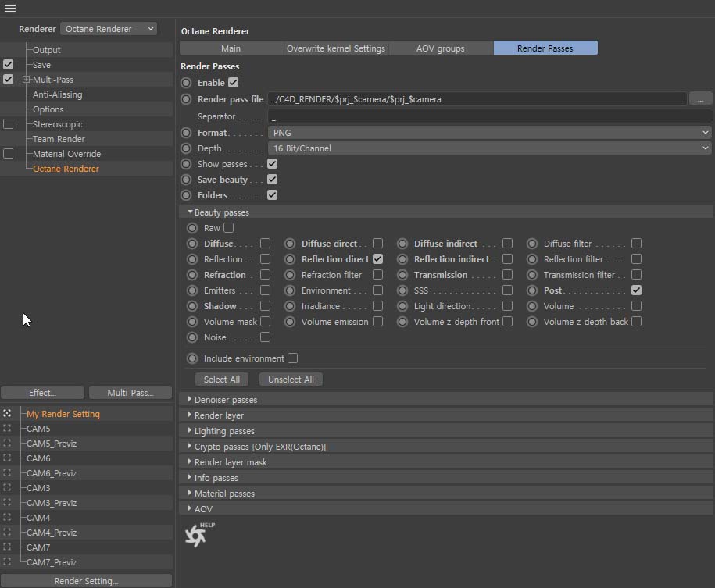Uncheck the Reflection direct pass

pos(377,259)
